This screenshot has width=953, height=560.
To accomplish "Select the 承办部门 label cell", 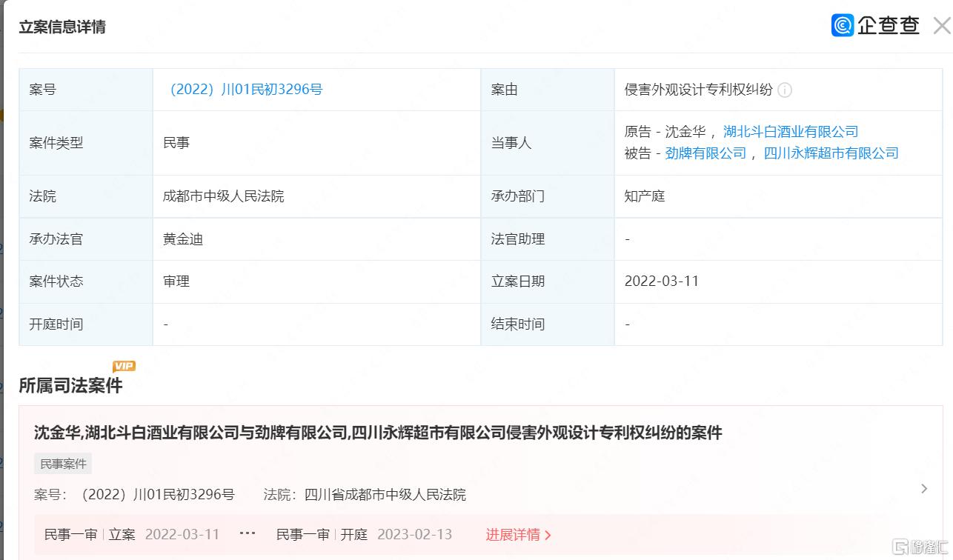I will coord(548,196).
